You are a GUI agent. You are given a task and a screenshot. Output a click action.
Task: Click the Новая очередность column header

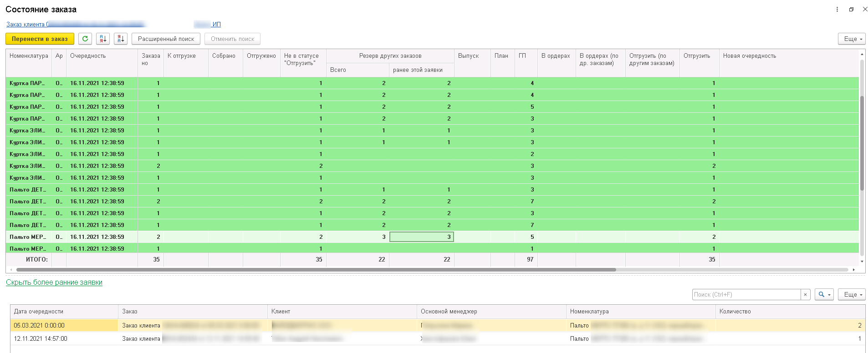(x=749, y=56)
